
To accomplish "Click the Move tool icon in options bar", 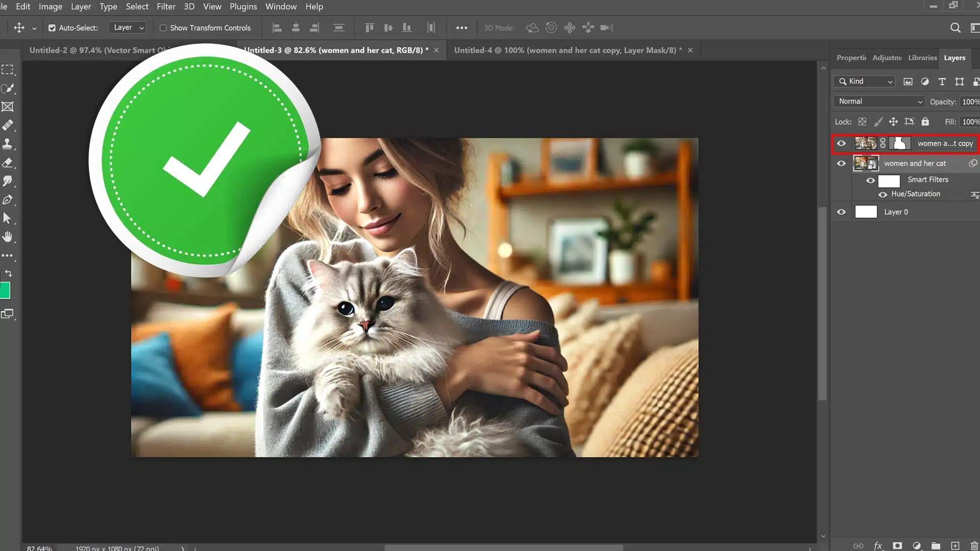I will 19,28.
